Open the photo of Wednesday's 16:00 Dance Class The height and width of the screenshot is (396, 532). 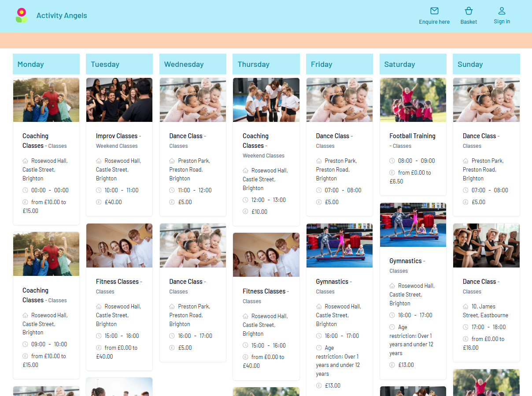193,246
